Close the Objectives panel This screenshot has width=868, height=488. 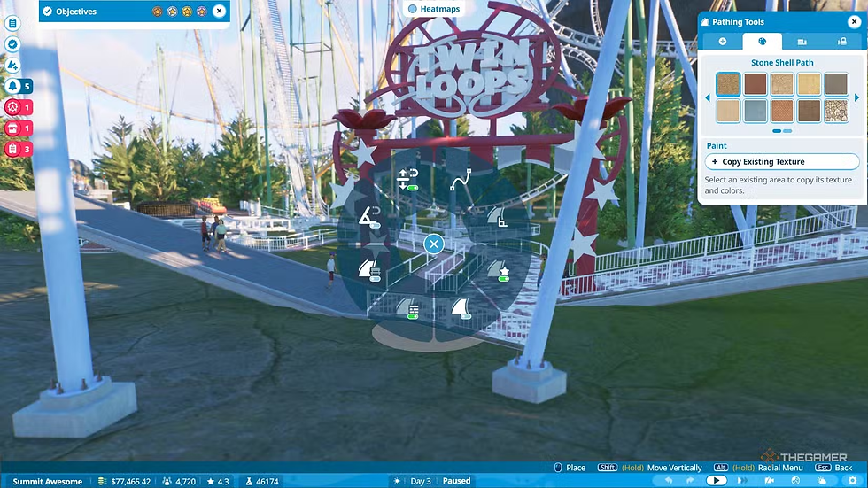(x=220, y=11)
